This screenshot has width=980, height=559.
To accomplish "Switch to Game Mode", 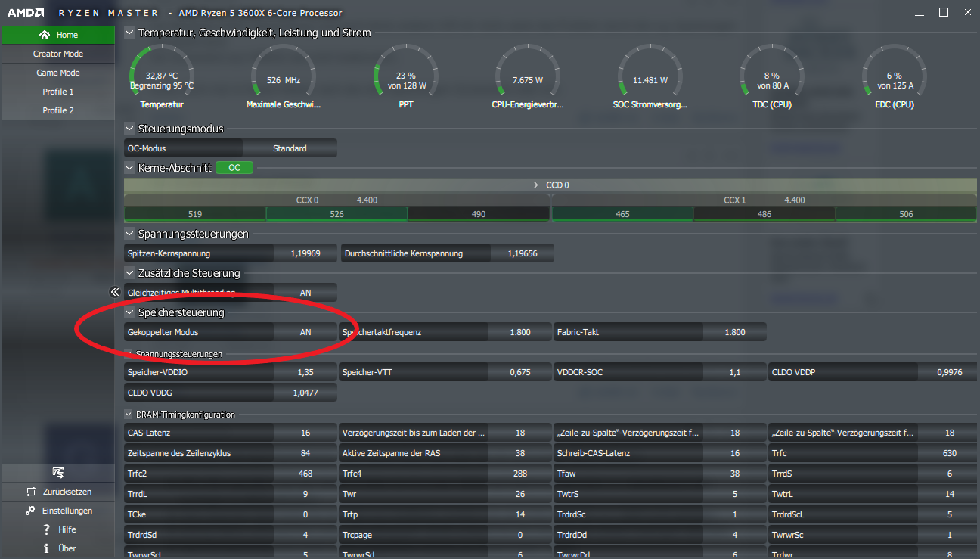I will (58, 73).
